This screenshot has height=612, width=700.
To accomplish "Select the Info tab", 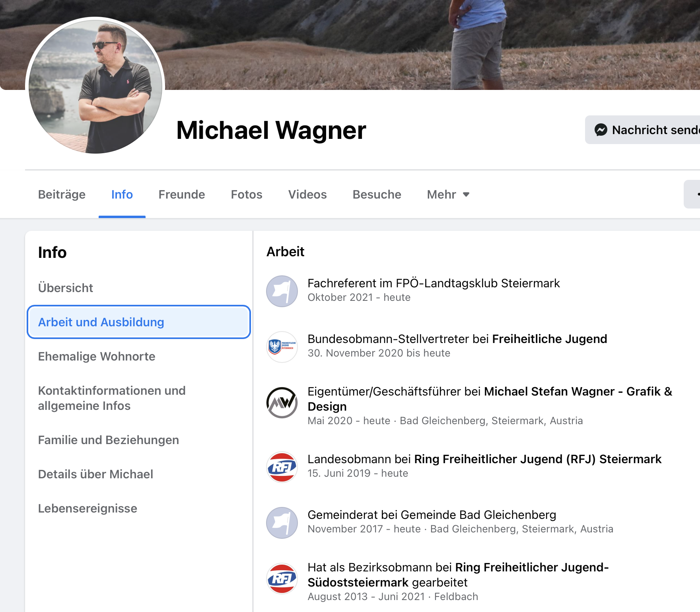I will click(x=122, y=195).
